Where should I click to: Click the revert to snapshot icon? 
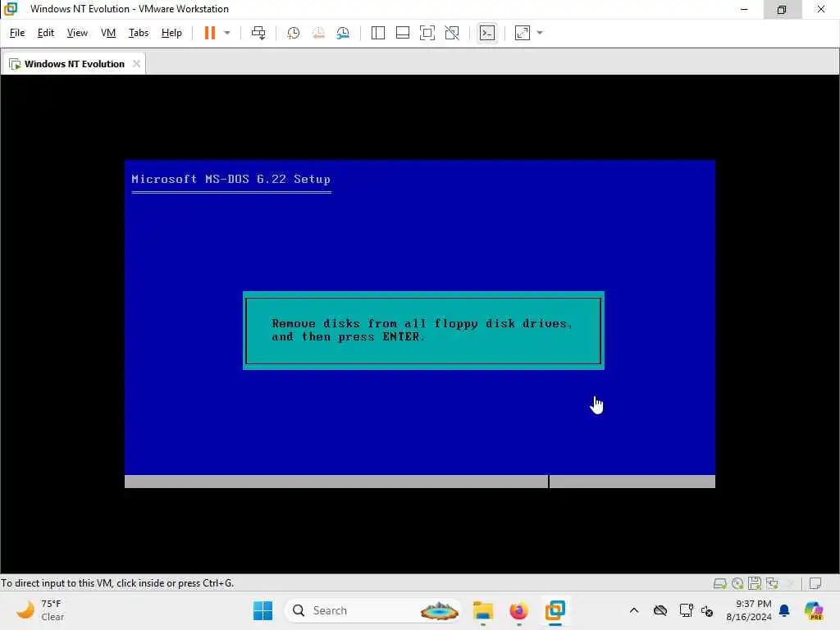tap(318, 33)
